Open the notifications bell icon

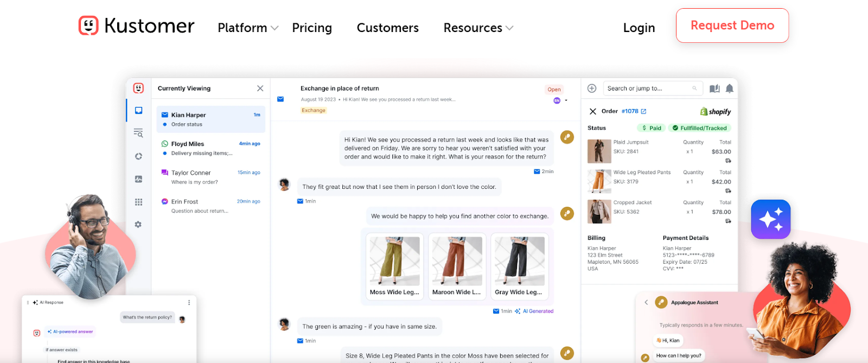[730, 88]
